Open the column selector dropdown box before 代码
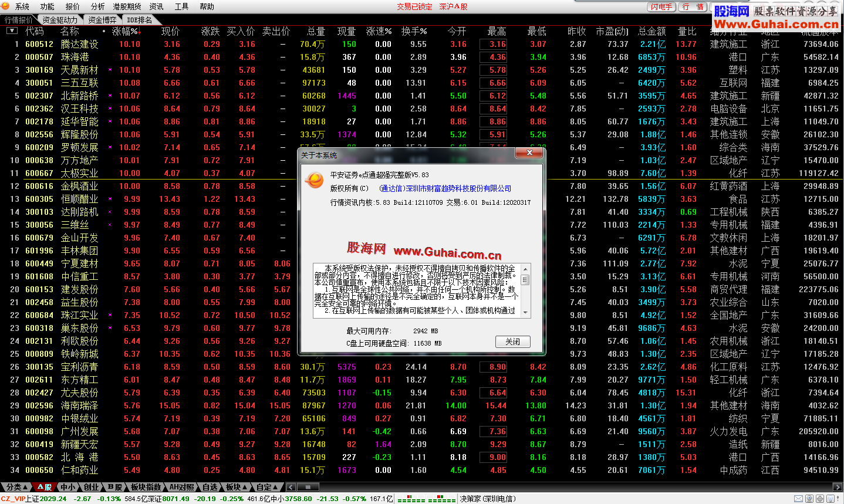 [x=11, y=31]
